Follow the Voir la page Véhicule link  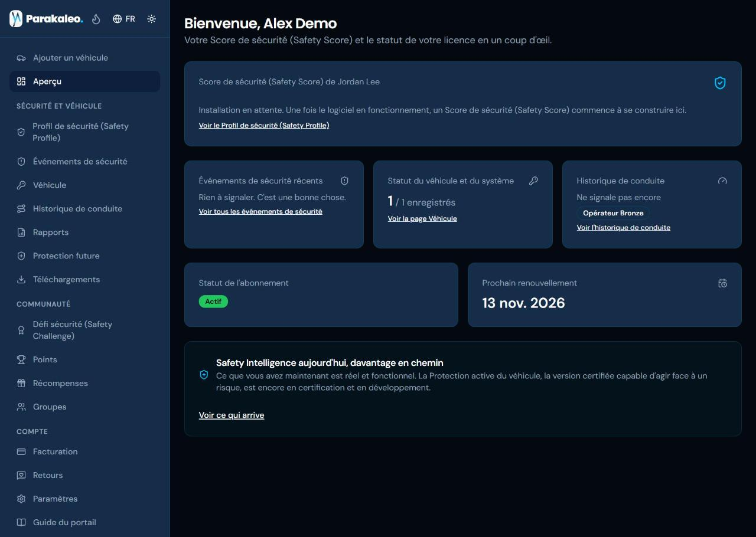click(x=422, y=218)
